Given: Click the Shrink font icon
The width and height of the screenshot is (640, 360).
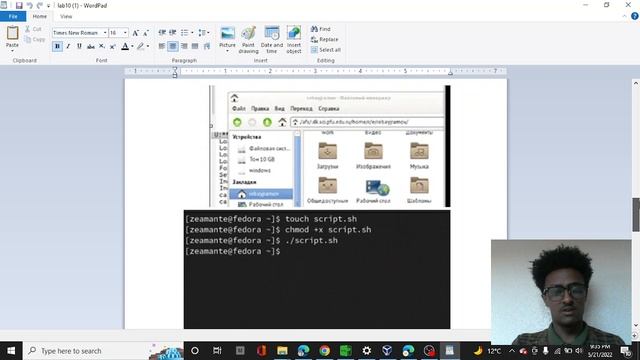Looking at the screenshot, I should pos(146,33).
